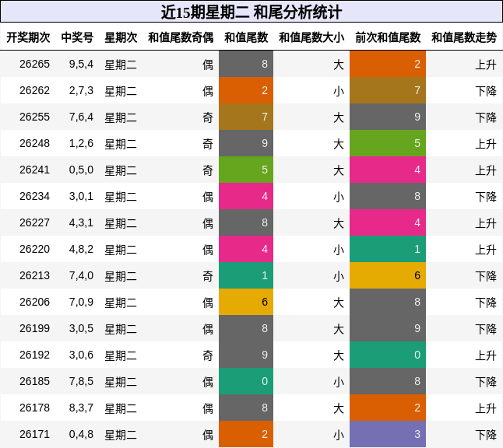This screenshot has height=448, width=503.
Task: Click the 和值尾数奇偶 column header
Action: pos(181,37)
